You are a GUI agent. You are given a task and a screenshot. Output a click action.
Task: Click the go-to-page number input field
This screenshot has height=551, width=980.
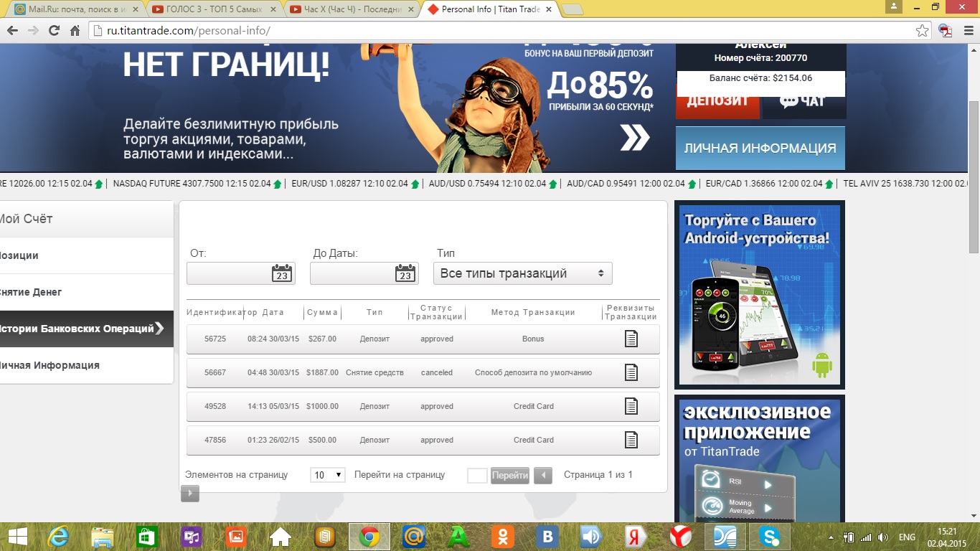point(477,475)
